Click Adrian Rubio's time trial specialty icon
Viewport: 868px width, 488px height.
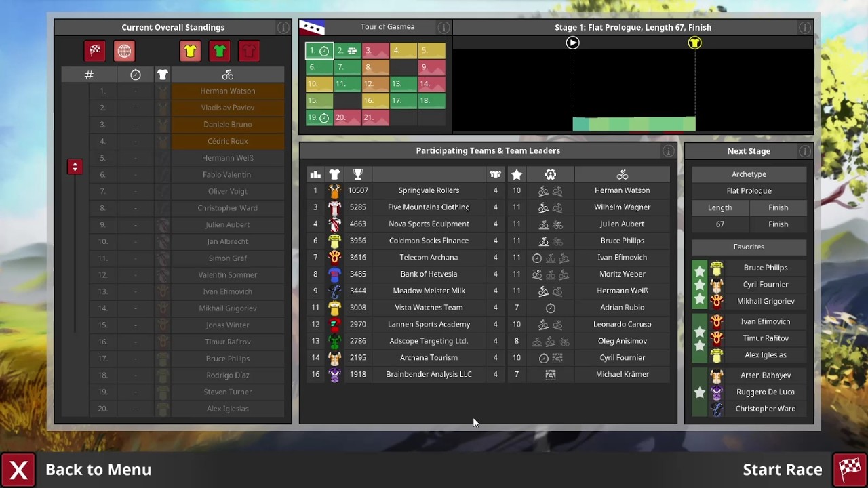(x=551, y=308)
